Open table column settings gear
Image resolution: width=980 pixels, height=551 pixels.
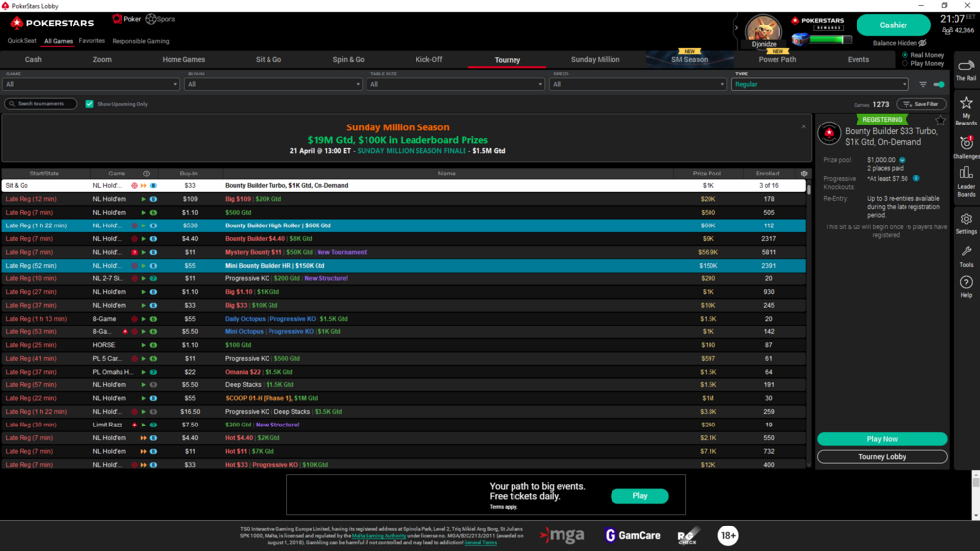[x=804, y=174]
